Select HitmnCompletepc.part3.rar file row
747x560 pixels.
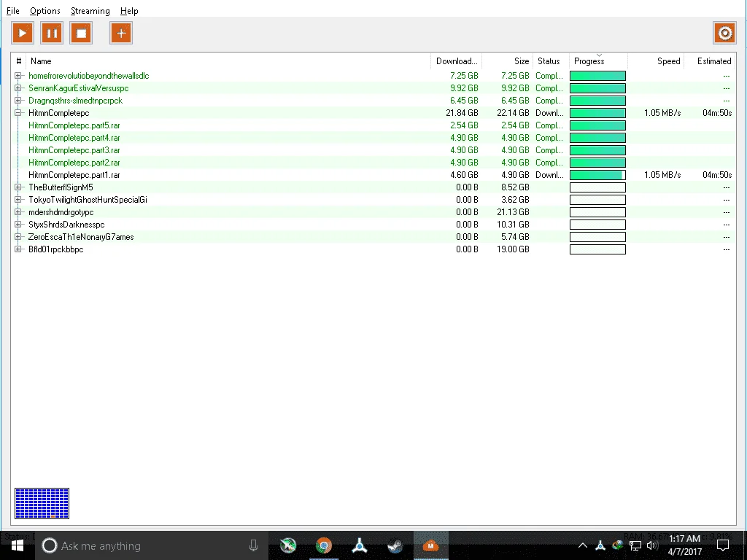click(x=373, y=150)
